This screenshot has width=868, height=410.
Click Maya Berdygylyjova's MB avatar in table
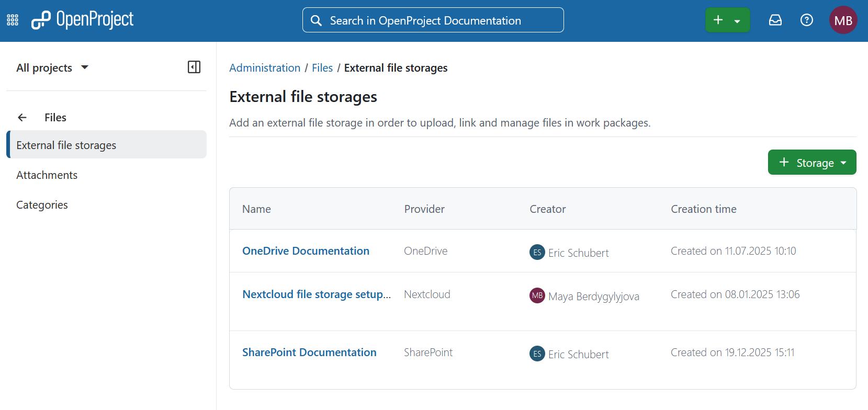[537, 295]
